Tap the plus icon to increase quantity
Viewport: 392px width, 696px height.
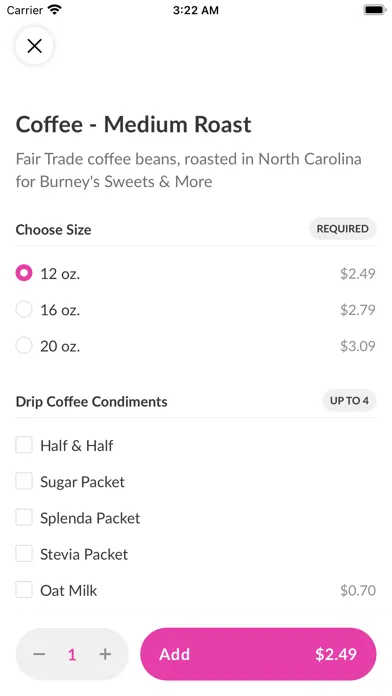click(105, 654)
